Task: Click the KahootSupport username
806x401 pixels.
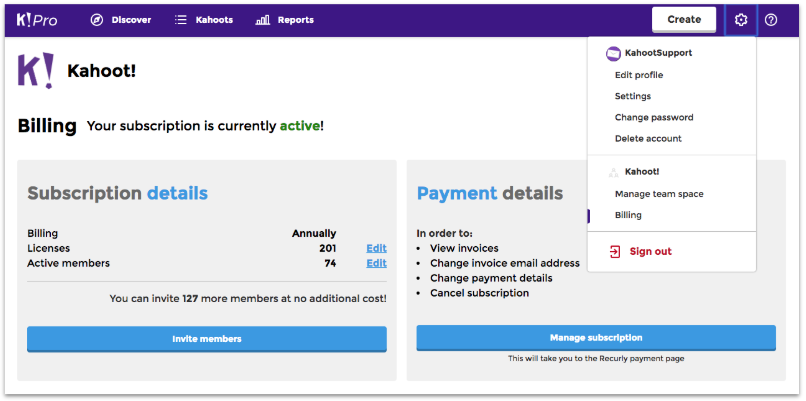Action: 658,53
